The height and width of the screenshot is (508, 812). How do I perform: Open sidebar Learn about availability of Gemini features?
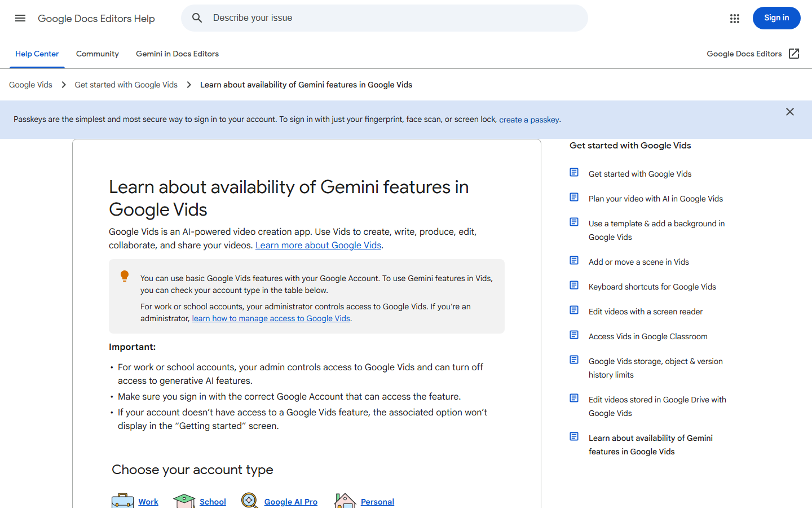coord(651,445)
